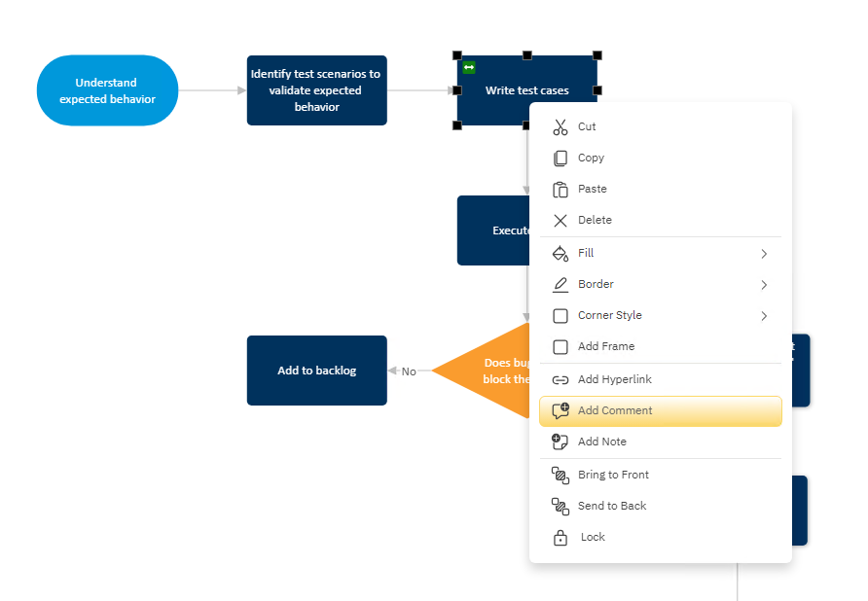Click the green arrow badge on selected shape
This screenshot has height=601, width=868.
pyautogui.click(x=469, y=67)
